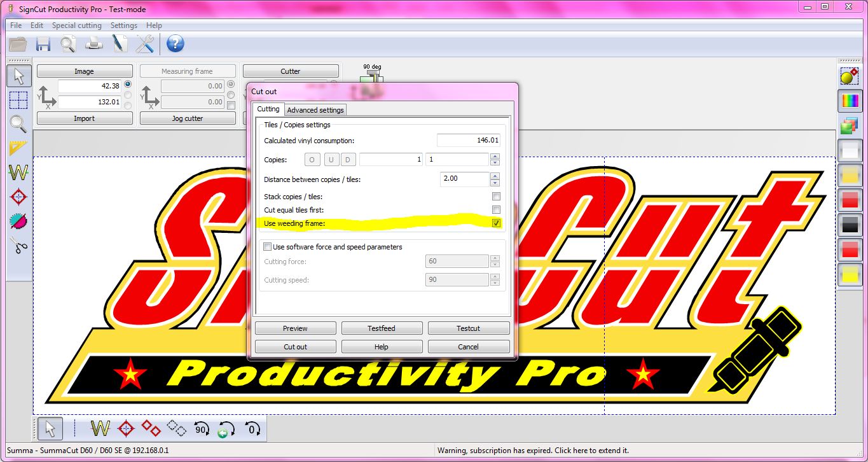Click the weeding lines W tool in sidebar
The width and height of the screenshot is (868, 462).
point(18,172)
